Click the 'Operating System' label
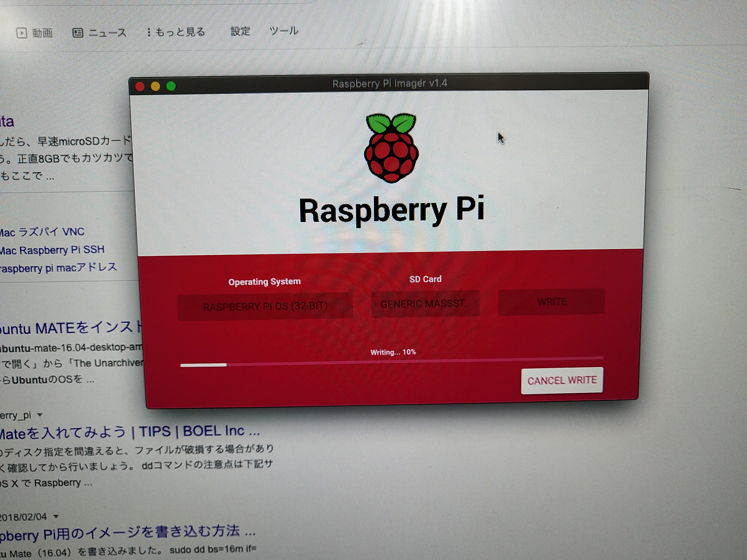Viewport: 747px width, 560px height. 264,281
